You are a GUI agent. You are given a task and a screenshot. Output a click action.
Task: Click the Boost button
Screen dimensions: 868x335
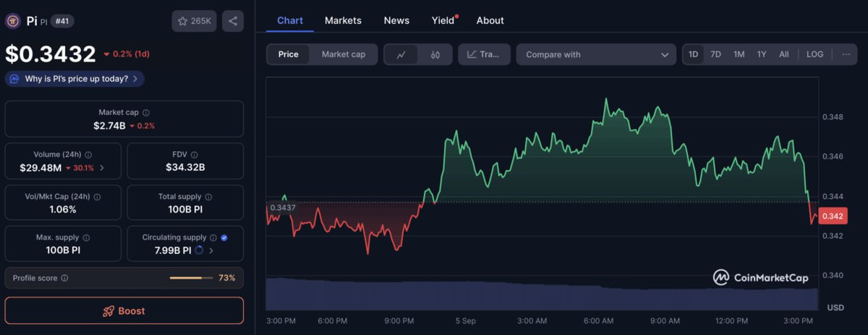point(124,311)
